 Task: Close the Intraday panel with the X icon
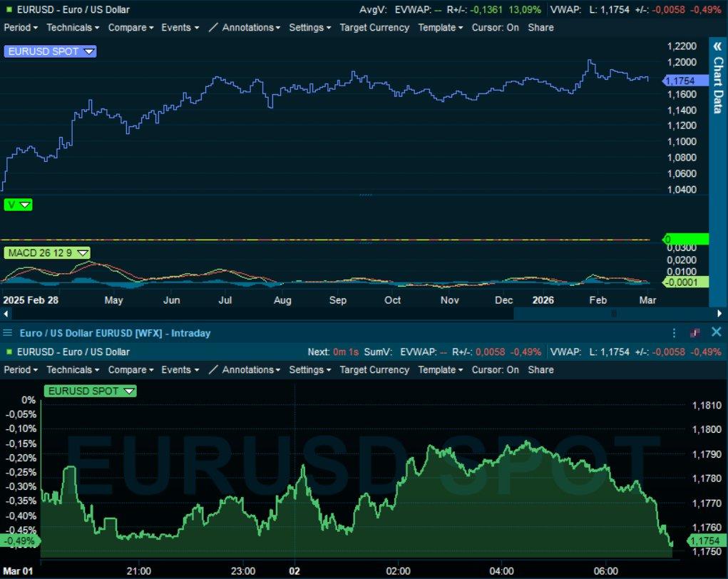(716, 333)
